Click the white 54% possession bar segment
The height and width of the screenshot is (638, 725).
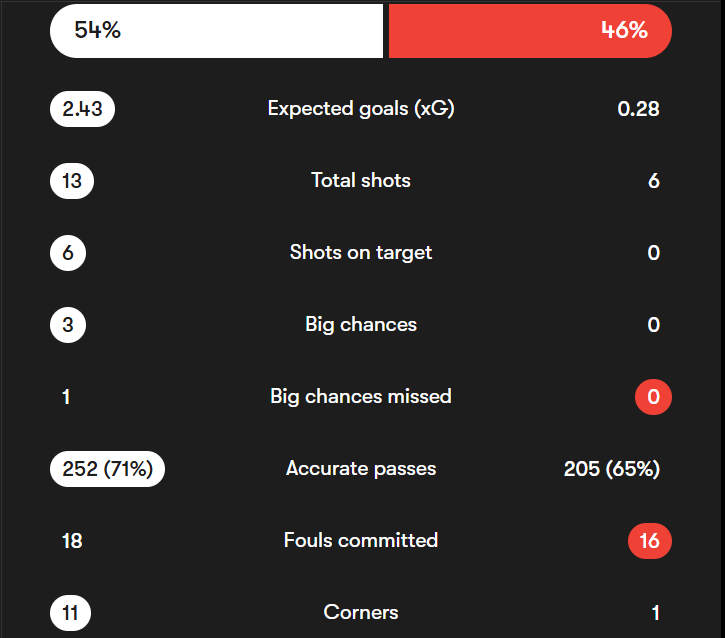216,31
